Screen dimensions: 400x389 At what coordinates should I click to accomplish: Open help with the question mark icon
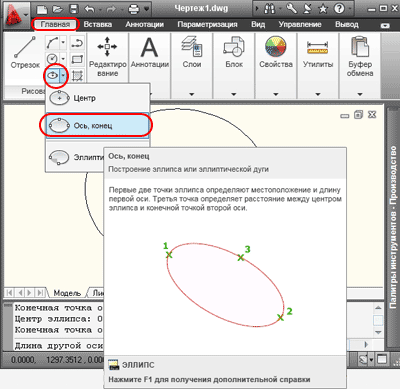tap(339, 9)
